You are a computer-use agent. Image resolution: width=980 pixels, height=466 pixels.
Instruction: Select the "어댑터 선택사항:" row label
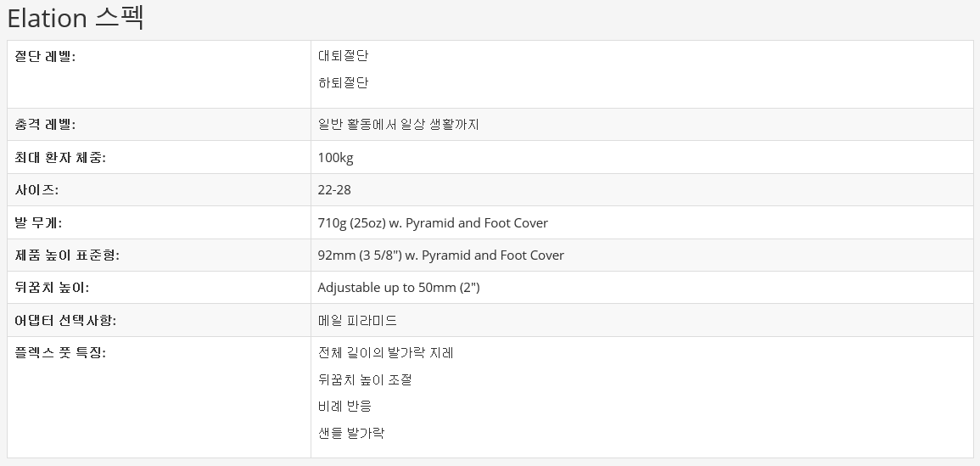tap(65, 321)
